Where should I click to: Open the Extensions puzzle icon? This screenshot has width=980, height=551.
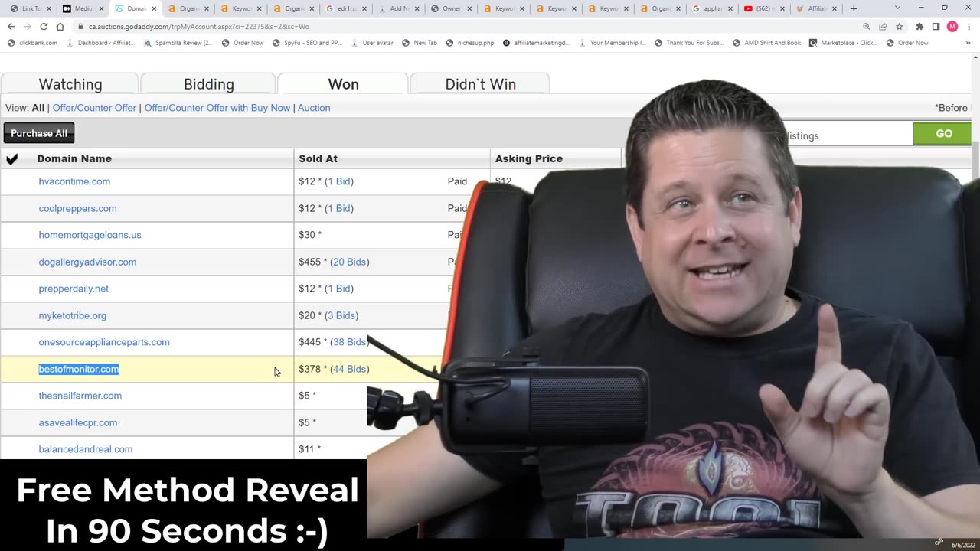pos(920,26)
